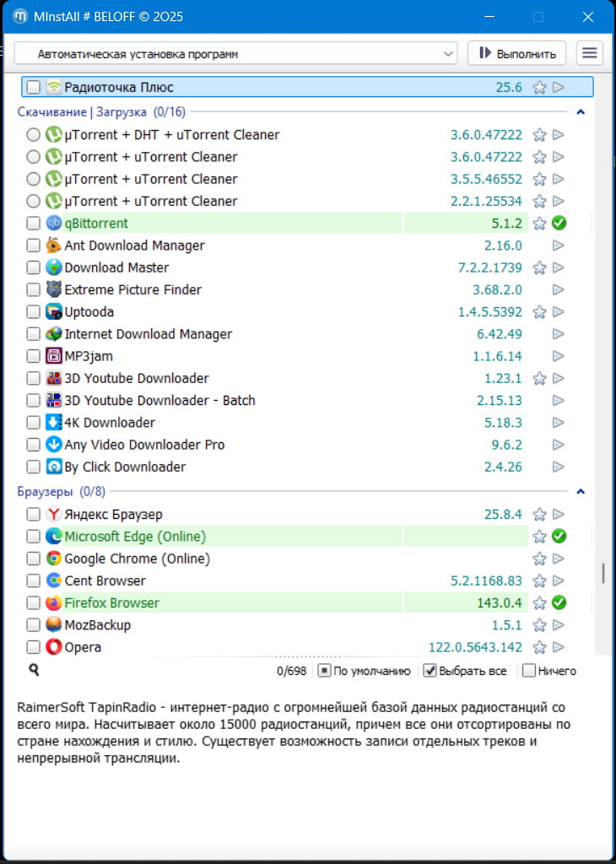The image size is (616, 864).
Task: Click the 4K Downloader app icon
Action: pos(54,423)
